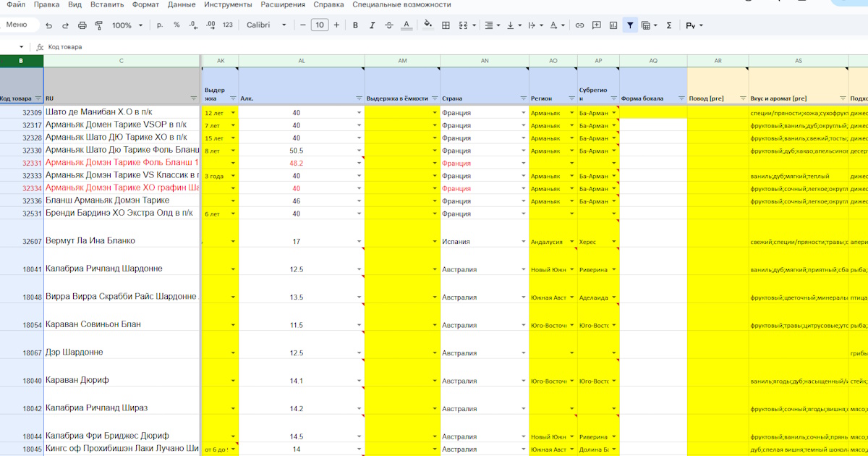Open the input tools Ру dropdown
The width and height of the screenshot is (868, 456).
[x=694, y=25]
